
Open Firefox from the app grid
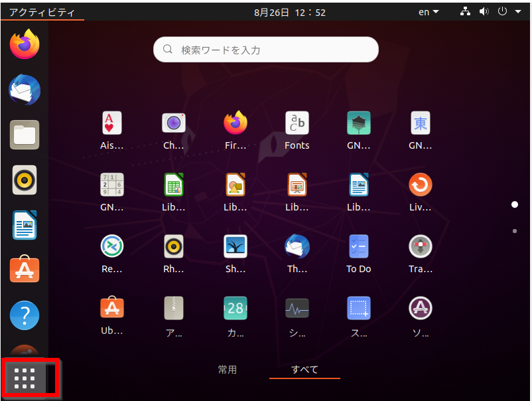(x=235, y=130)
